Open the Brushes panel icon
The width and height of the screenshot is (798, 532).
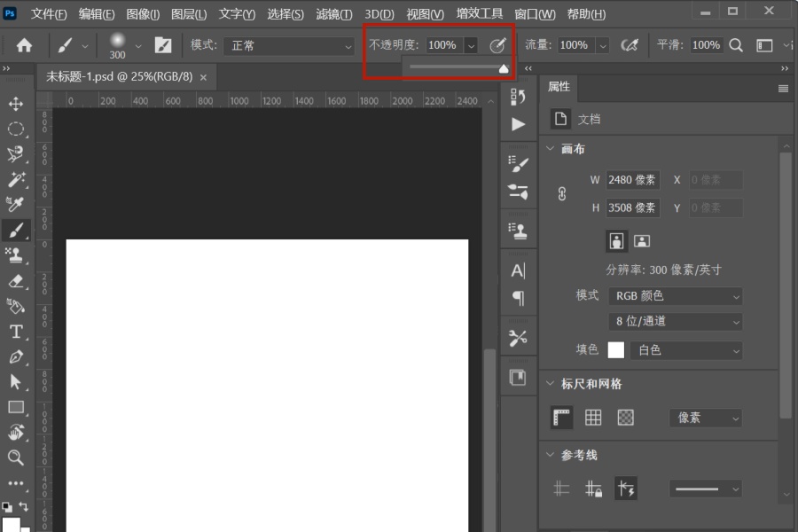pos(518,192)
